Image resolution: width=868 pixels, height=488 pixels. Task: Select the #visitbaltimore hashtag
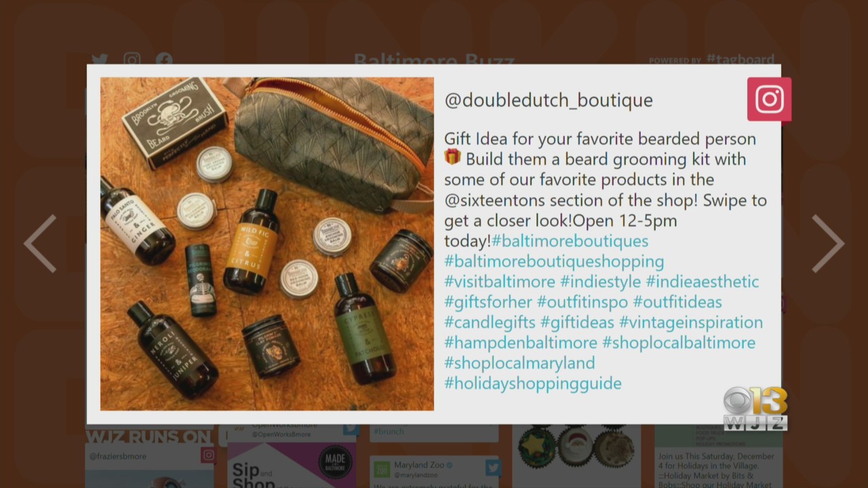[500, 282]
